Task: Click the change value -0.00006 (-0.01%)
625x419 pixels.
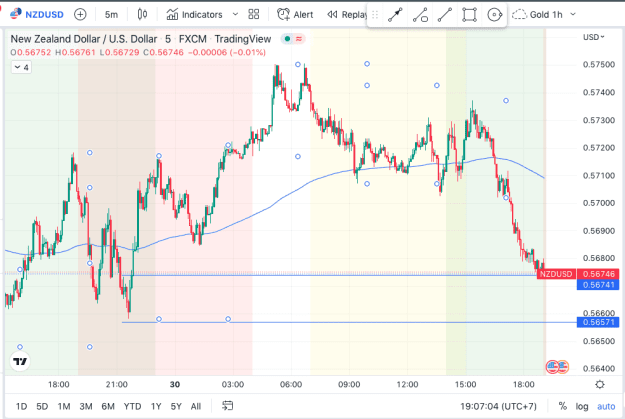Action: [x=226, y=52]
